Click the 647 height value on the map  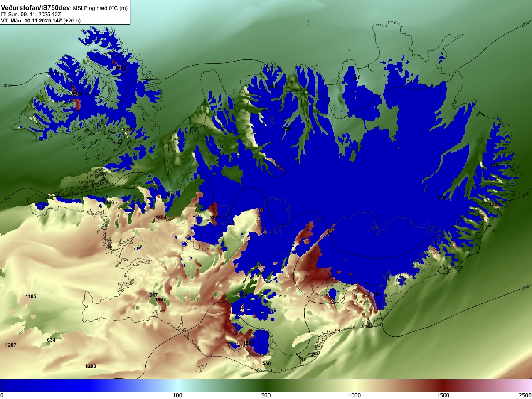click(153, 295)
